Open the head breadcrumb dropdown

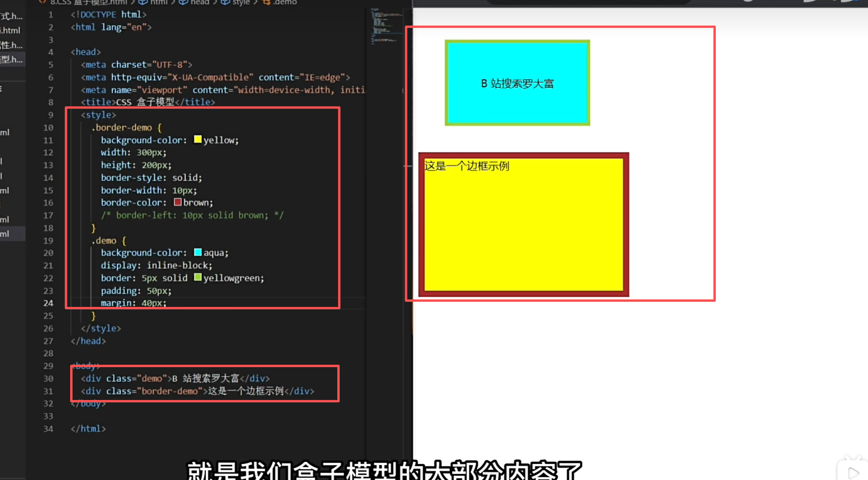pyautogui.click(x=200, y=2)
